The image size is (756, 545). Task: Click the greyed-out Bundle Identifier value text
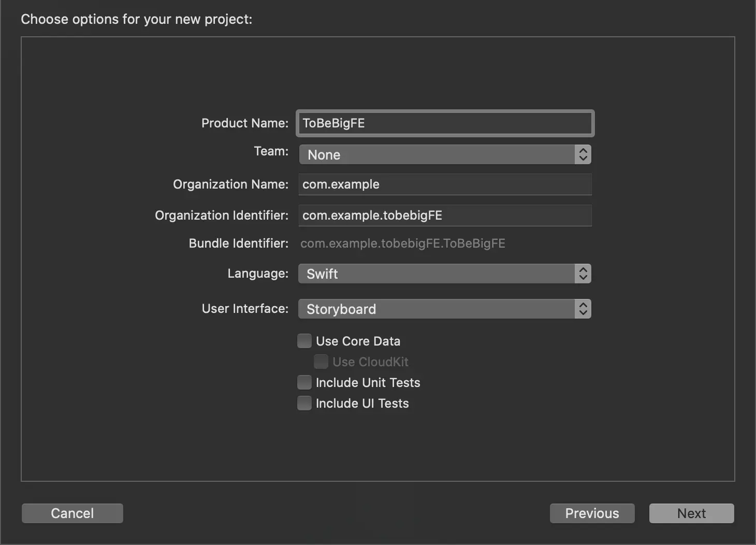point(403,243)
